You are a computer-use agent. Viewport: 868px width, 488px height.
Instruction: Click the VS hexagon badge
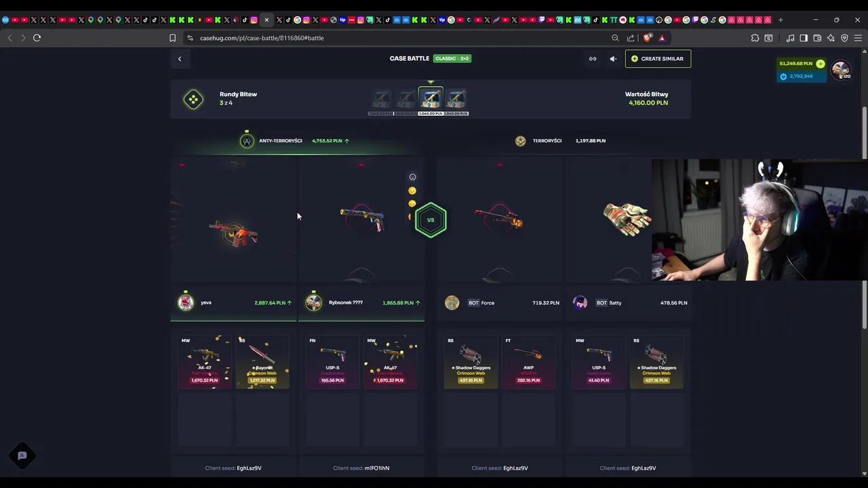[431, 220]
